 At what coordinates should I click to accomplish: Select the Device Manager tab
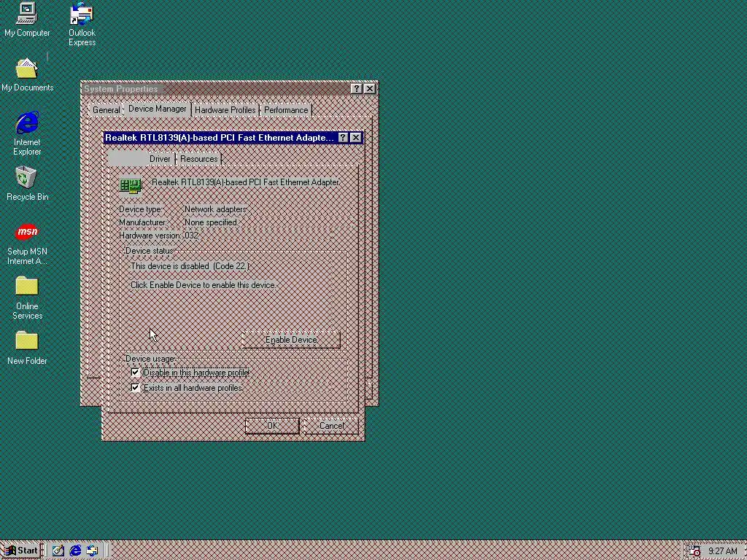(158, 109)
